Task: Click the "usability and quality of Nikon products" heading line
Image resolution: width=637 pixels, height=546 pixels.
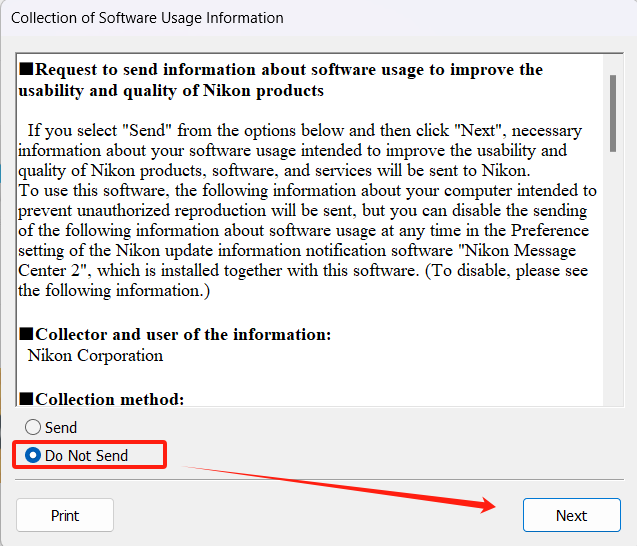Action: click(x=171, y=91)
